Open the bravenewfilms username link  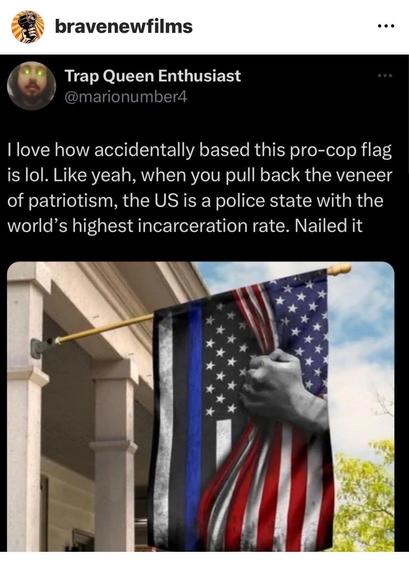[124, 27]
